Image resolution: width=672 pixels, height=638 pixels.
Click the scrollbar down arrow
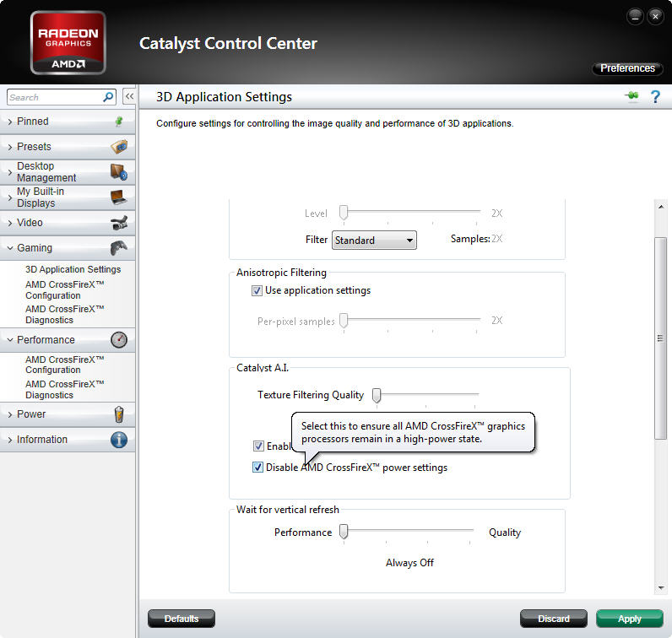(x=661, y=588)
